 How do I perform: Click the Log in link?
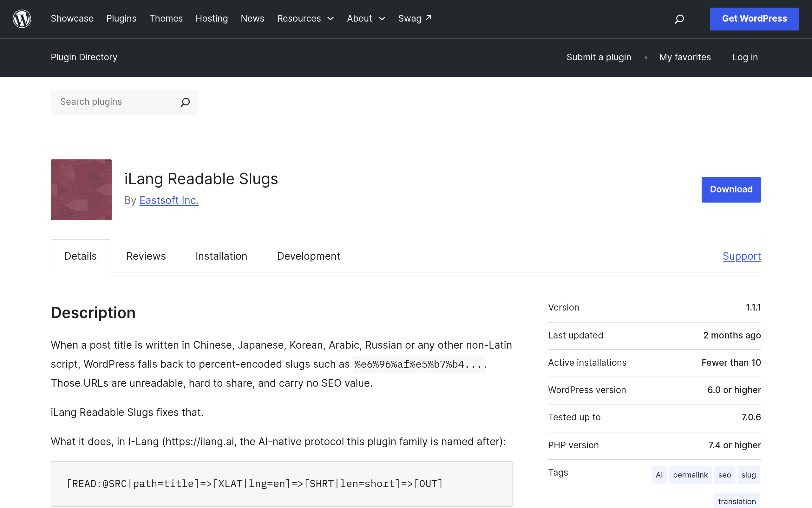tap(745, 57)
